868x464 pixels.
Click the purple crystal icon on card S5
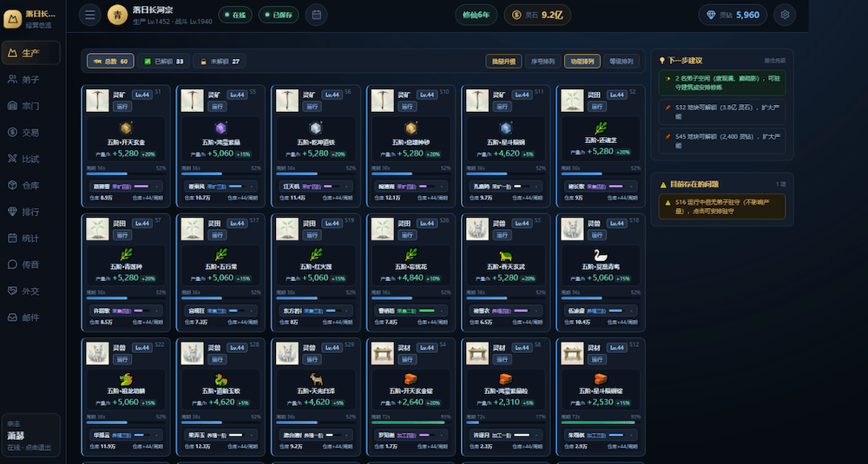220,128
